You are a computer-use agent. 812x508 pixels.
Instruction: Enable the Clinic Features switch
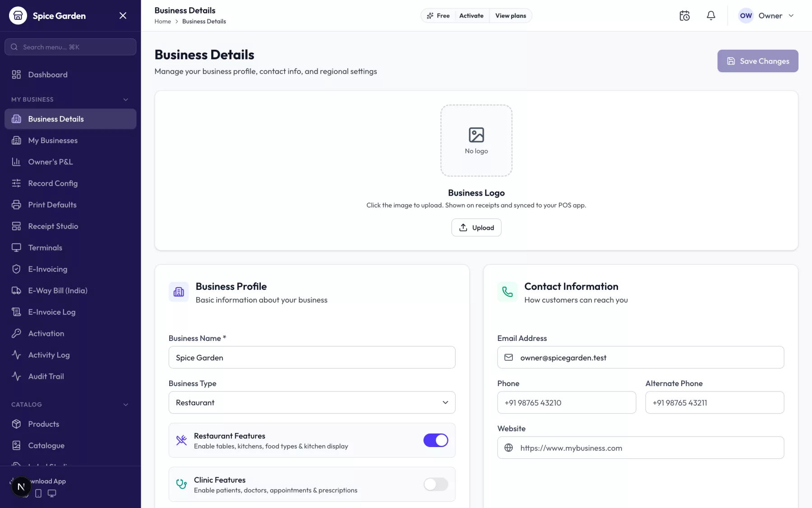[x=436, y=484]
